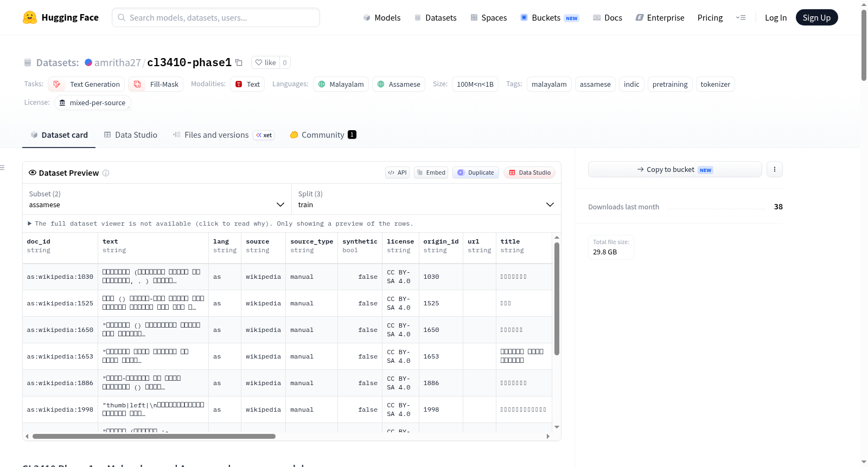Click the info icon beside Dataset Preview
868x467 pixels.
click(106, 173)
